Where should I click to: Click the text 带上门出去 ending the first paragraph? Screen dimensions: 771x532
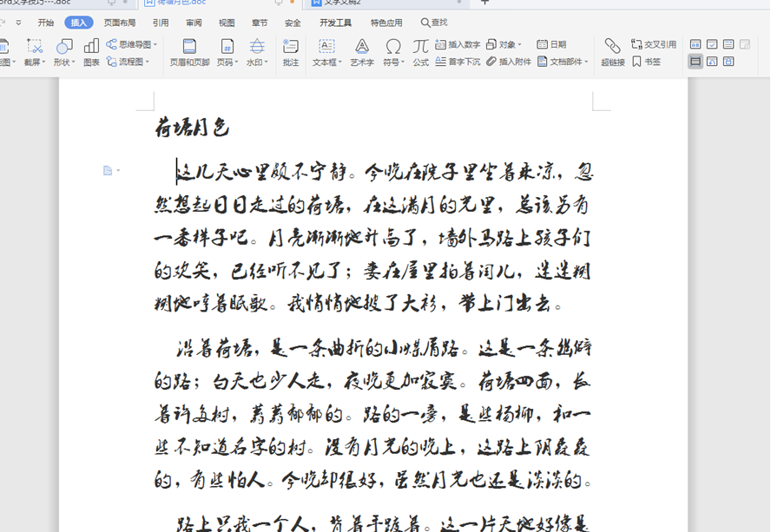[504, 304]
